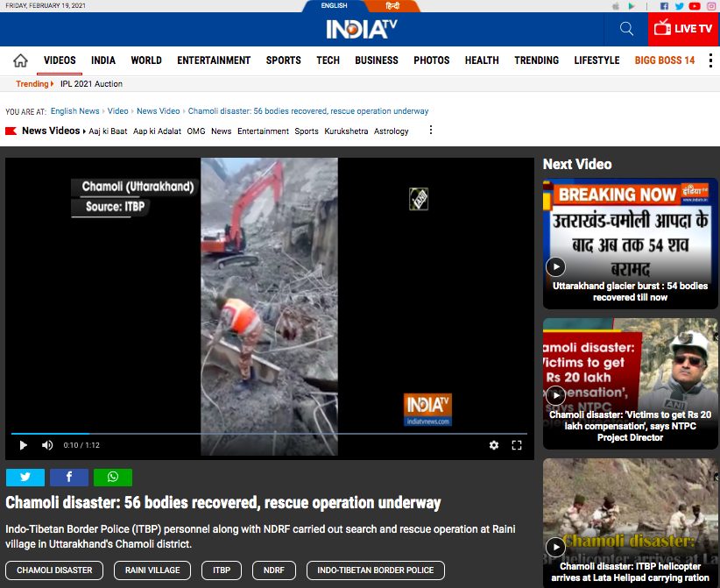Open the Sports navigation item

(283, 60)
